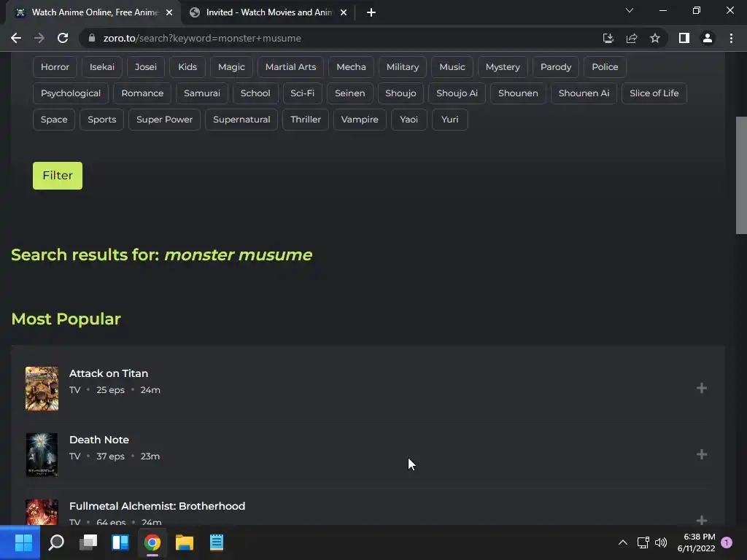Select the Psychological genre tag
The image size is (747, 560).
71,93
